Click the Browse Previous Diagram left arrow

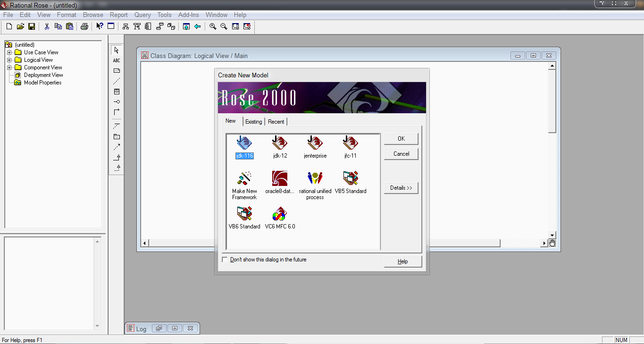[x=198, y=26]
